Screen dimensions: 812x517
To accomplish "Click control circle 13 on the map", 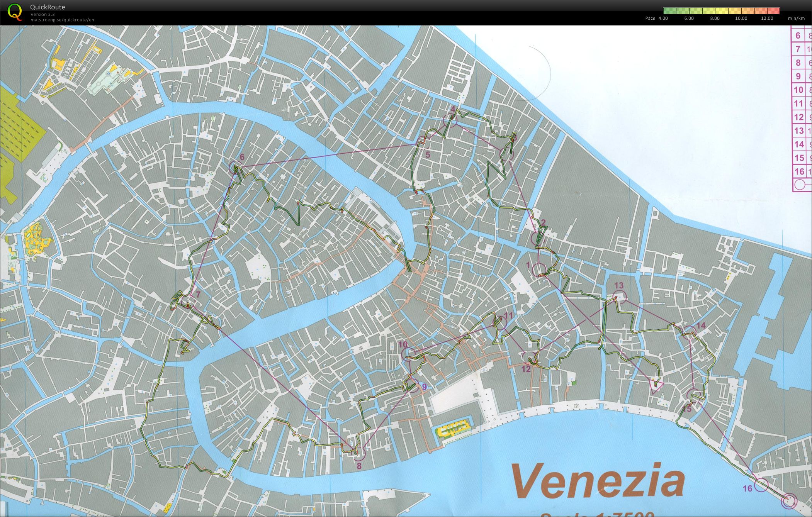I will (x=620, y=297).
